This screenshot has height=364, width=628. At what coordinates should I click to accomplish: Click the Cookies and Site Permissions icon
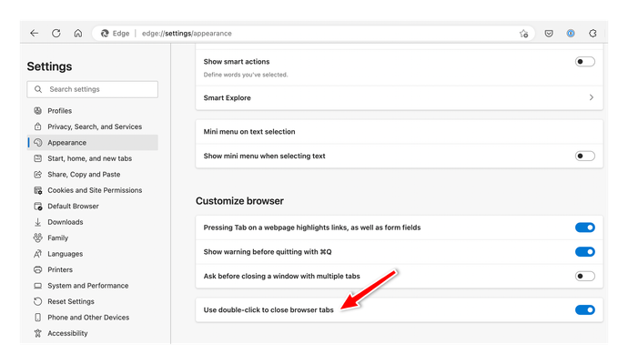click(38, 190)
